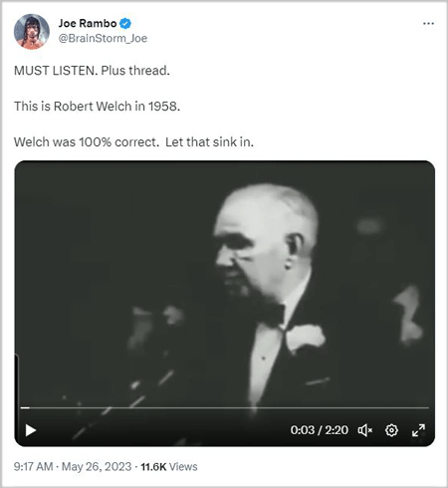Click the 0:03 / 2:20 time display
This screenshot has height=488, width=448.
[320, 430]
